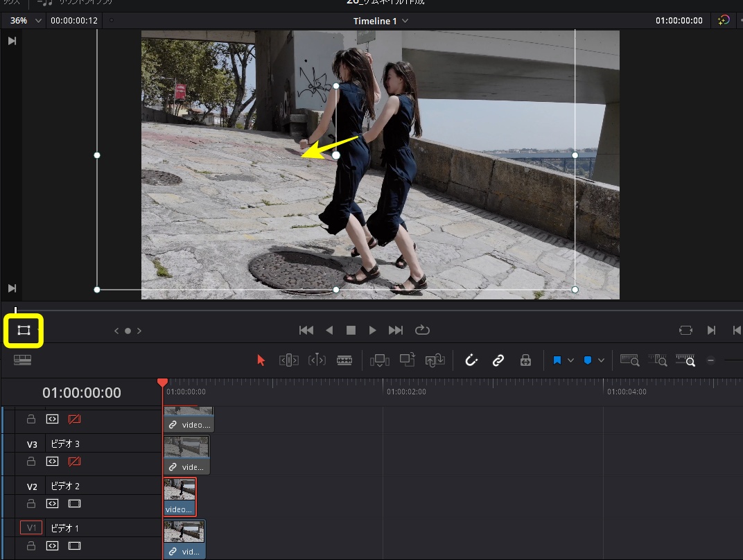Click Insert Clip toolbar icon
The image size is (743, 560).
380,360
